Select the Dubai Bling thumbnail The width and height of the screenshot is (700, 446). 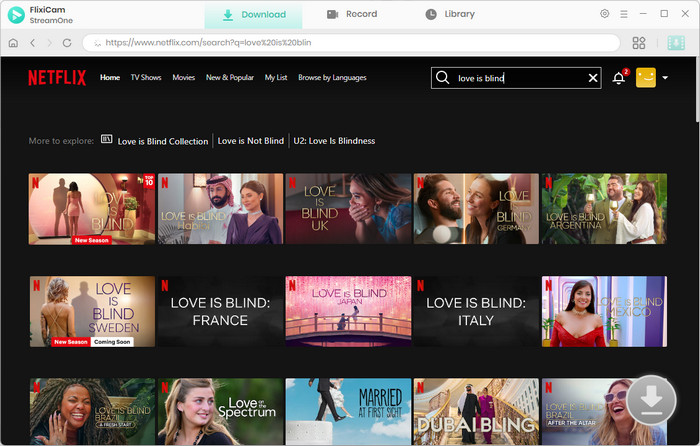point(476,412)
